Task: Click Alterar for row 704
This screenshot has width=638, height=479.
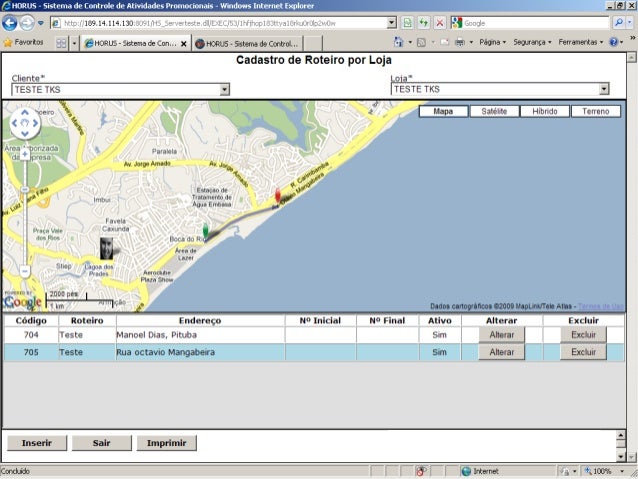Action: (x=501, y=335)
